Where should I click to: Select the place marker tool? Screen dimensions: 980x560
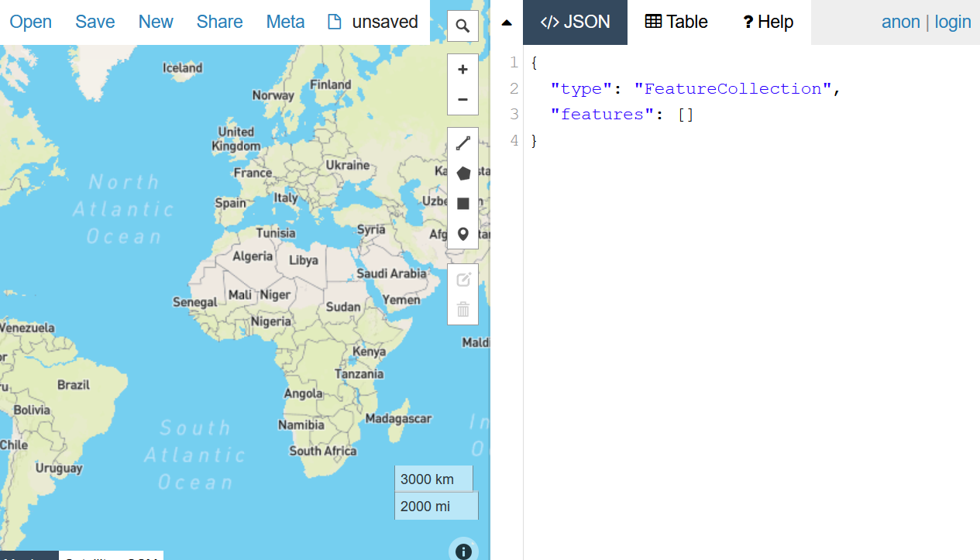[463, 234]
